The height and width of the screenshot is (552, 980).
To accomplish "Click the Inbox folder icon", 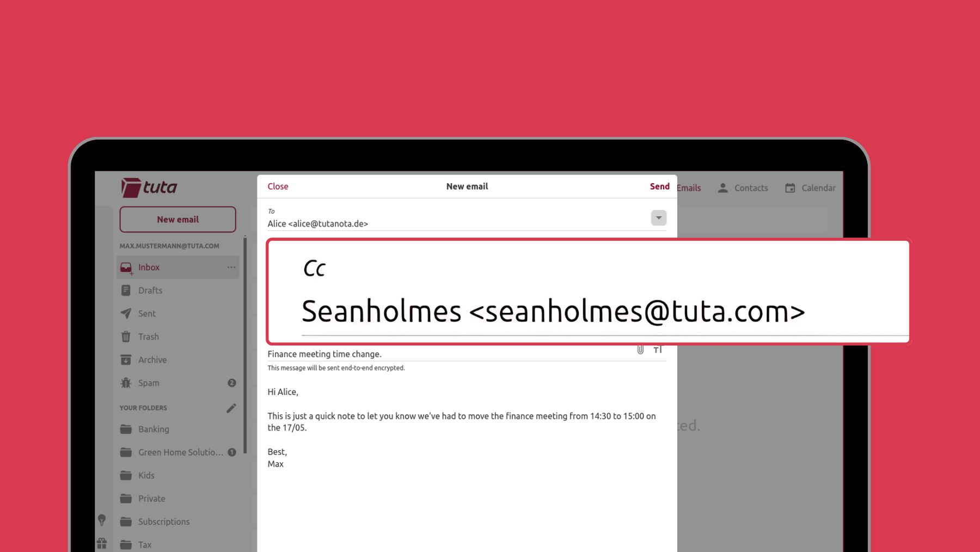I will 126,268.
